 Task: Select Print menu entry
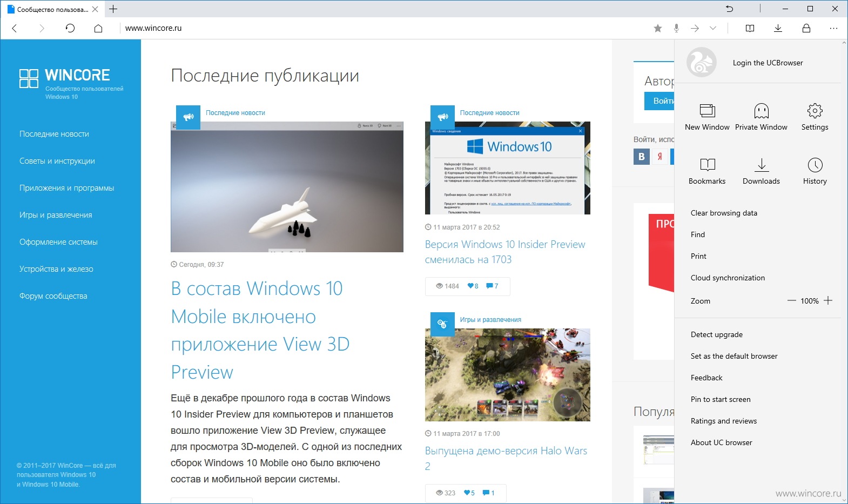(698, 256)
